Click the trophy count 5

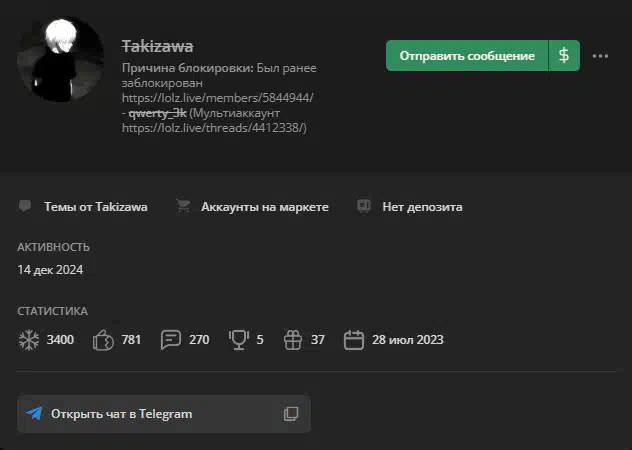coord(260,340)
